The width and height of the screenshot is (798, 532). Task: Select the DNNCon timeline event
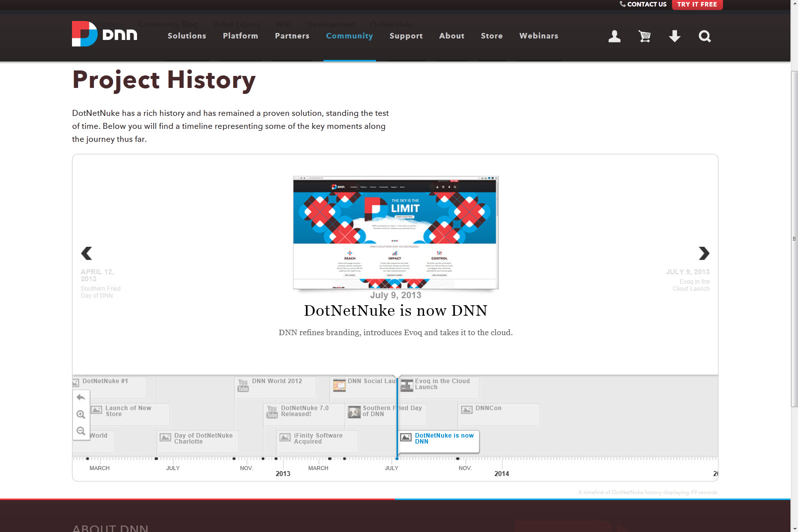point(488,409)
